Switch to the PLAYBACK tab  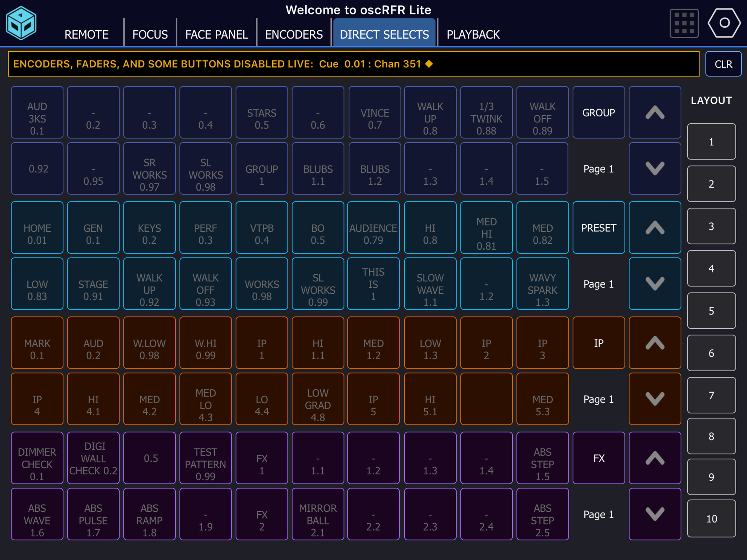click(x=473, y=34)
